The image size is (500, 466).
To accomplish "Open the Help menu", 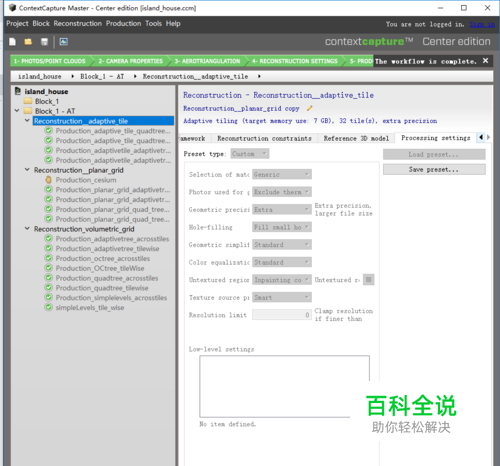I will tap(173, 24).
